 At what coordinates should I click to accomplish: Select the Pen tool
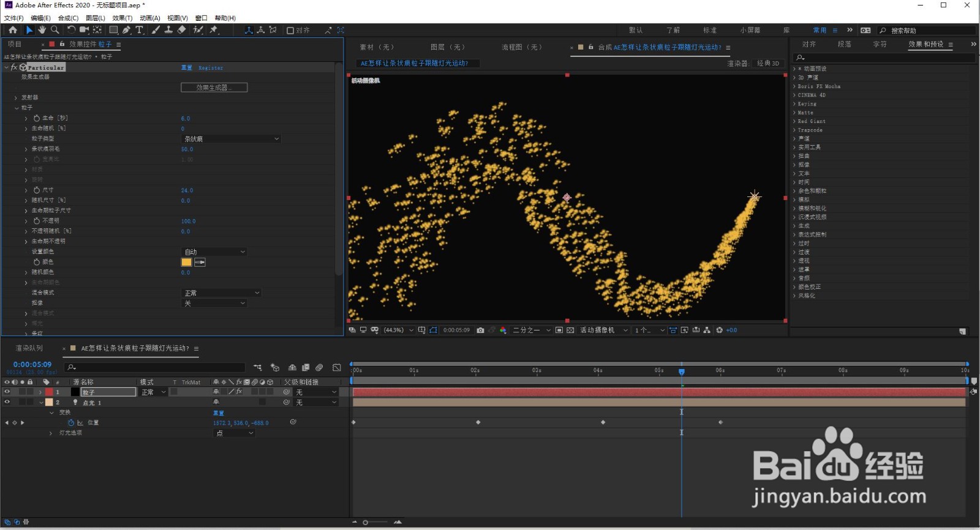126,29
